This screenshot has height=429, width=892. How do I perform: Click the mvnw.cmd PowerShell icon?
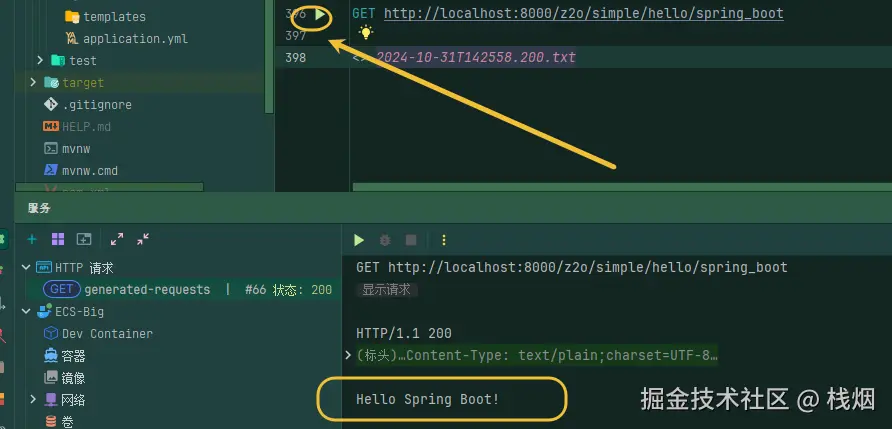click(51, 170)
